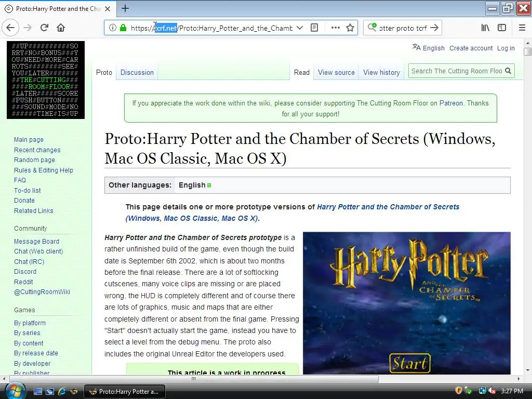The height and width of the screenshot is (399, 532).
Task: Go to Main page in sidebar
Action: click(29, 139)
